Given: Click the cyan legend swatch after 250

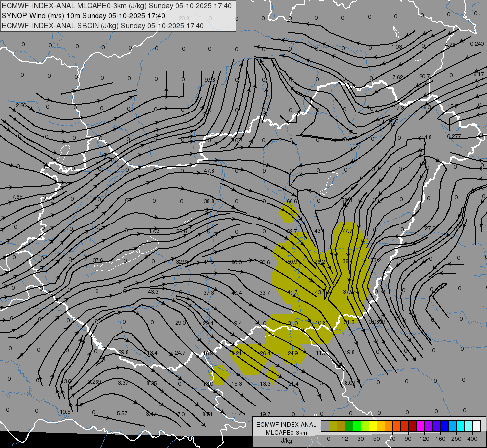Looking at the screenshot, I should pos(460,426).
